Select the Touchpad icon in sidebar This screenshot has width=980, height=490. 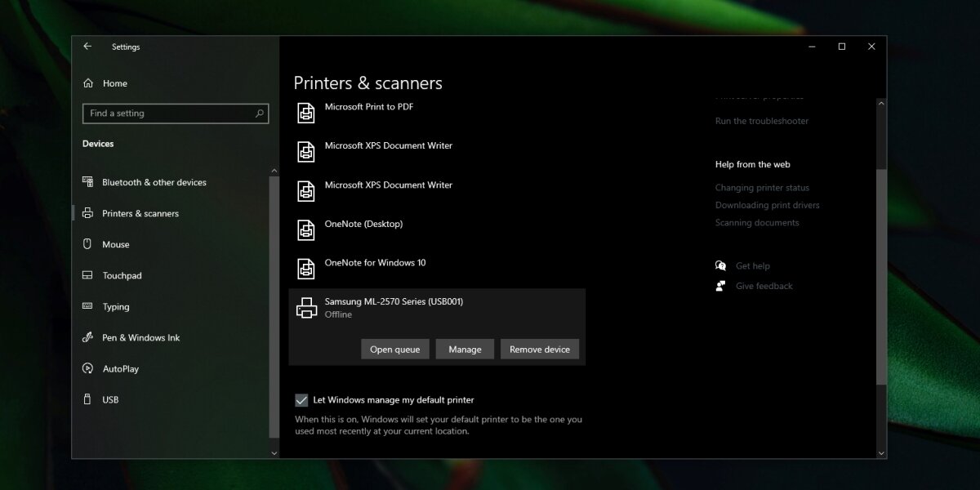pyautogui.click(x=87, y=275)
